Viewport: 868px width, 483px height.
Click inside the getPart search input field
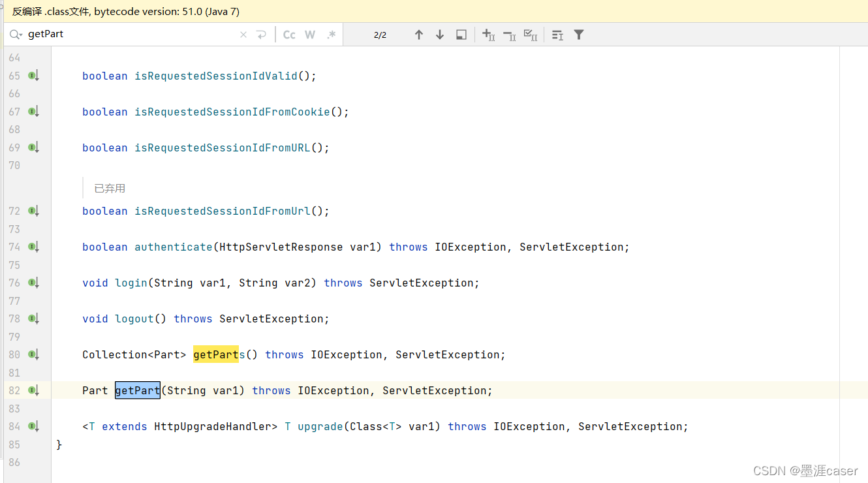[98, 34]
